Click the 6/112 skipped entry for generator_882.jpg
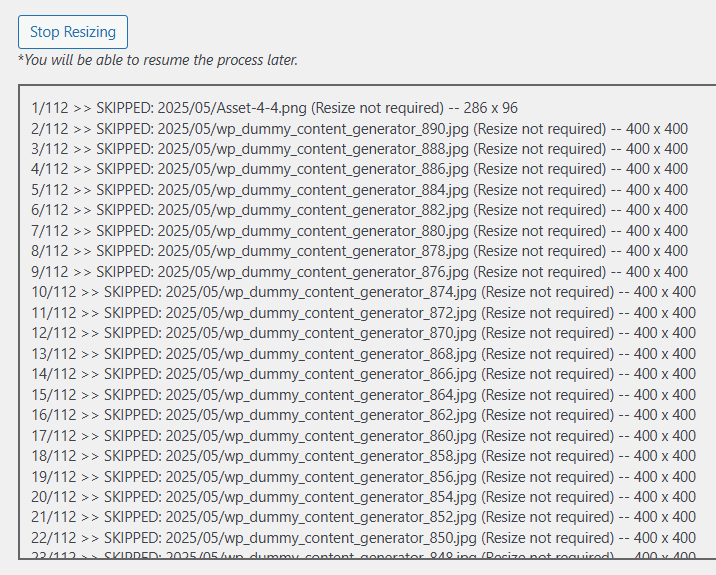The image size is (716, 575). pos(358,210)
